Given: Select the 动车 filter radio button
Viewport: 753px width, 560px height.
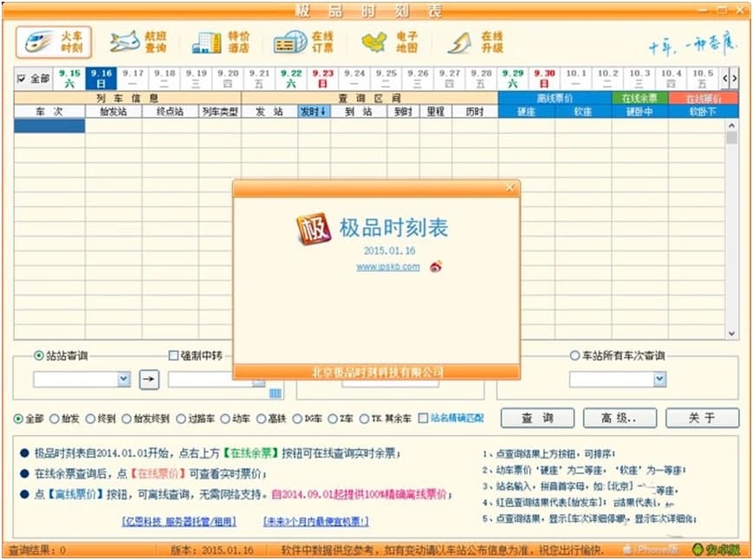Looking at the screenshot, I should [x=224, y=419].
